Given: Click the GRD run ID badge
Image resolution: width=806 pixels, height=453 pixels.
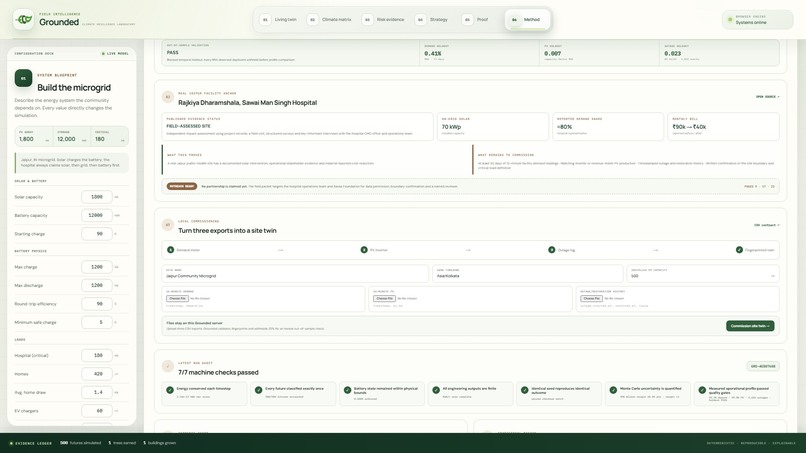Looking at the screenshot, I should pos(763,366).
